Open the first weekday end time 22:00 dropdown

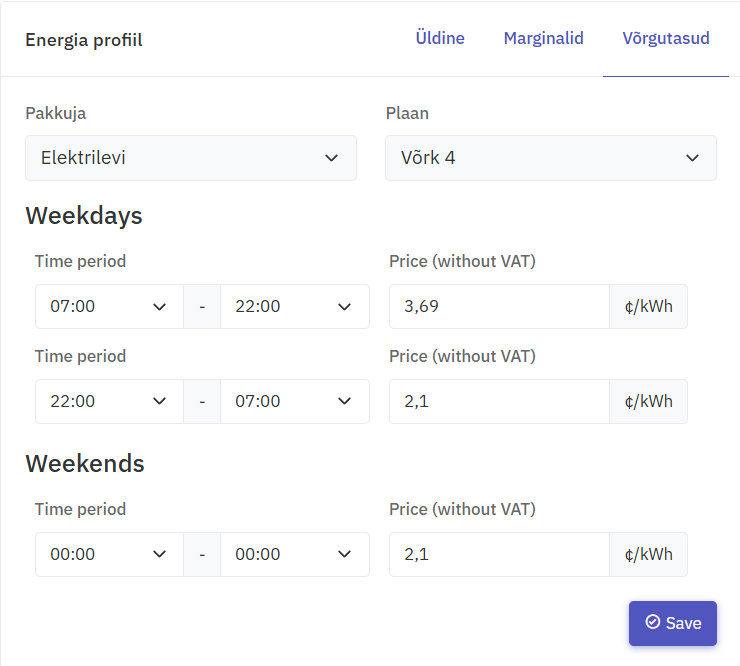(x=295, y=306)
